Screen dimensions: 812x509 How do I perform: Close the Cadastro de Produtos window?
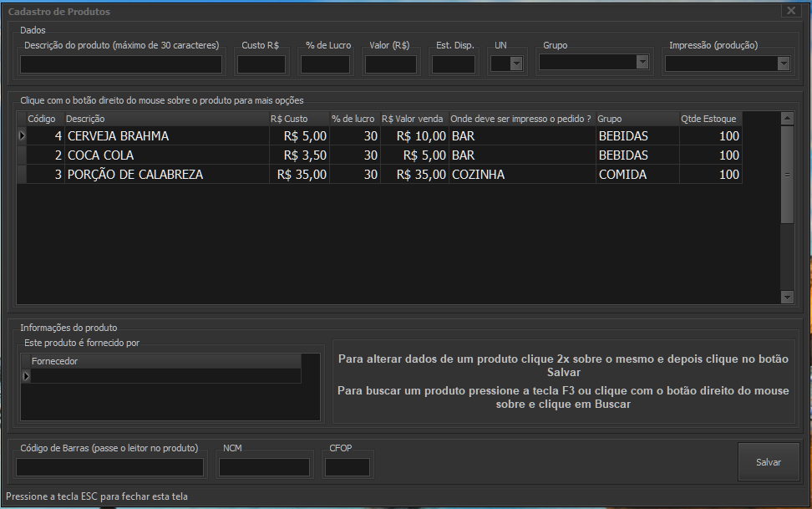[791, 10]
